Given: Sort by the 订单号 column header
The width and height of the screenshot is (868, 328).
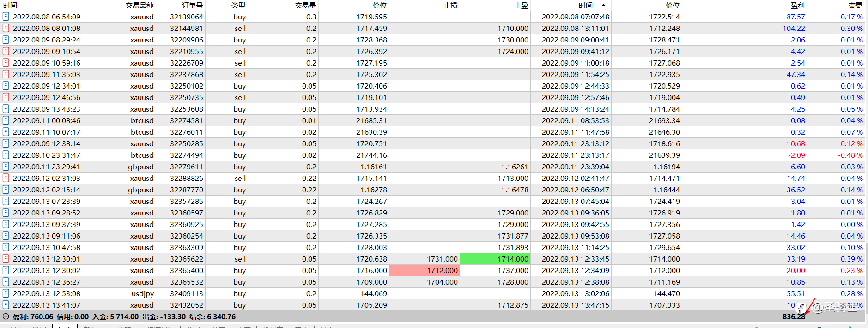Looking at the screenshot, I should coord(192,5).
